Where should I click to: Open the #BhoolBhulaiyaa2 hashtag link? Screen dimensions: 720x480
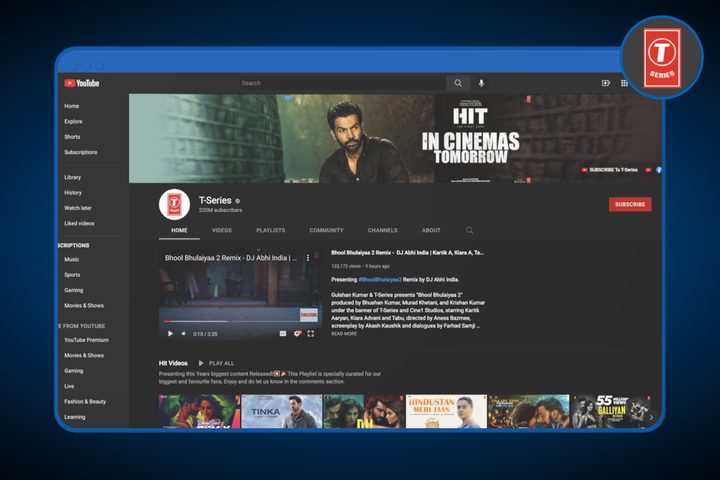380,279
